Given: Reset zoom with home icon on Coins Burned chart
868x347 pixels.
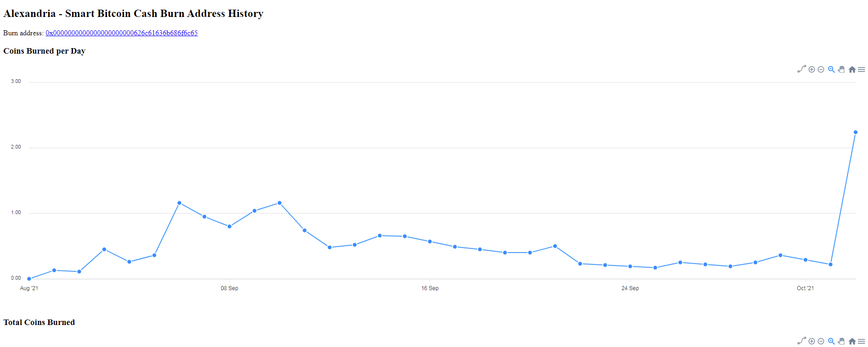Looking at the screenshot, I should [x=852, y=70].
